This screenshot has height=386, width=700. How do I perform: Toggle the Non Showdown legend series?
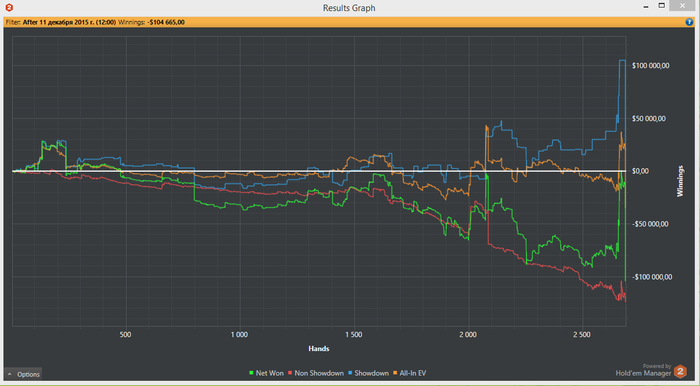click(315, 373)
